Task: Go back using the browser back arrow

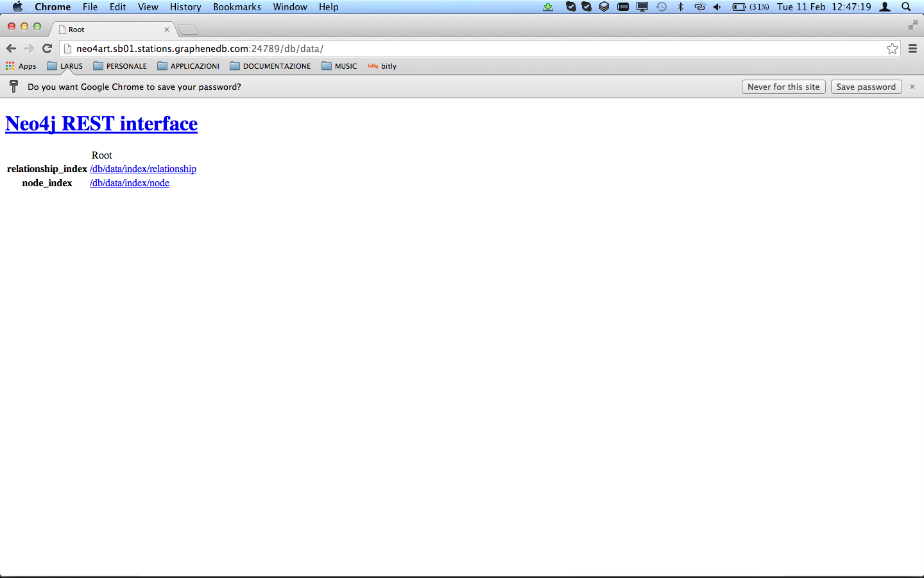Action: point(11,49)
